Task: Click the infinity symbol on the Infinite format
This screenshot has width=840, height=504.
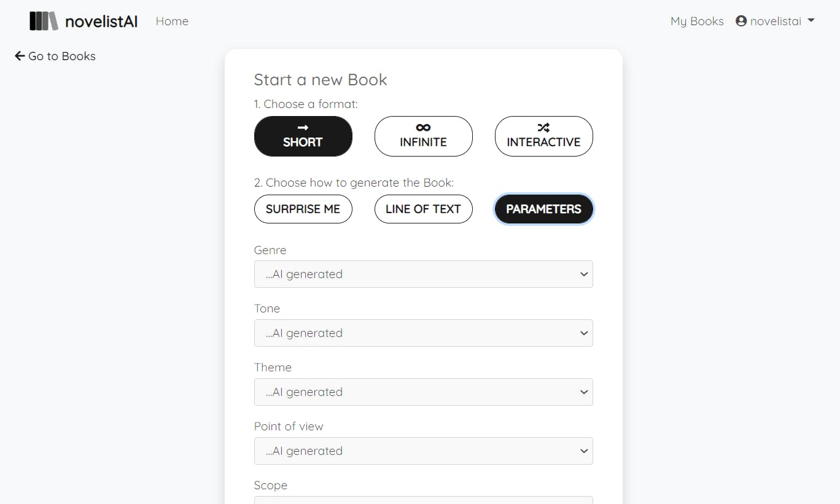Action: [x=423, y=128]
